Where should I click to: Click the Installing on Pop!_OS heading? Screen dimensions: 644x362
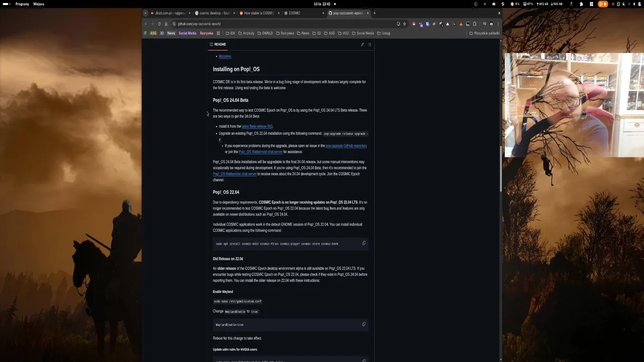click(236, 69)
